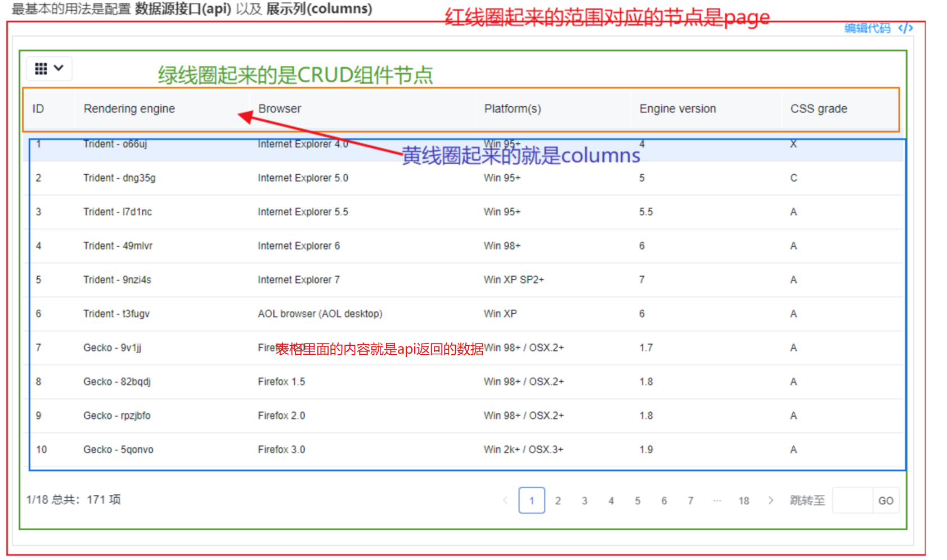Click the Internet Explorer 5.0 cell

pyautogui.click(x=303, y=178)
